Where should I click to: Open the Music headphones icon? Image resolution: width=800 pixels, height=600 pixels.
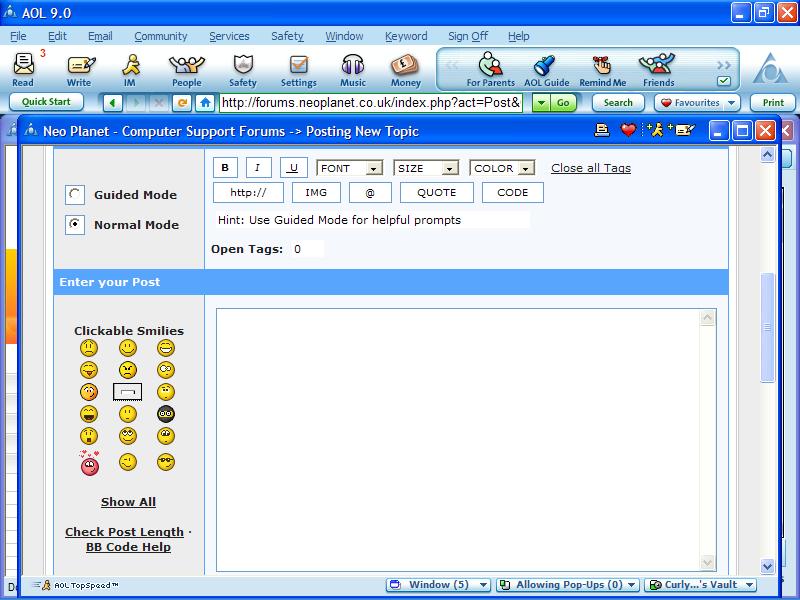point(353,69)
